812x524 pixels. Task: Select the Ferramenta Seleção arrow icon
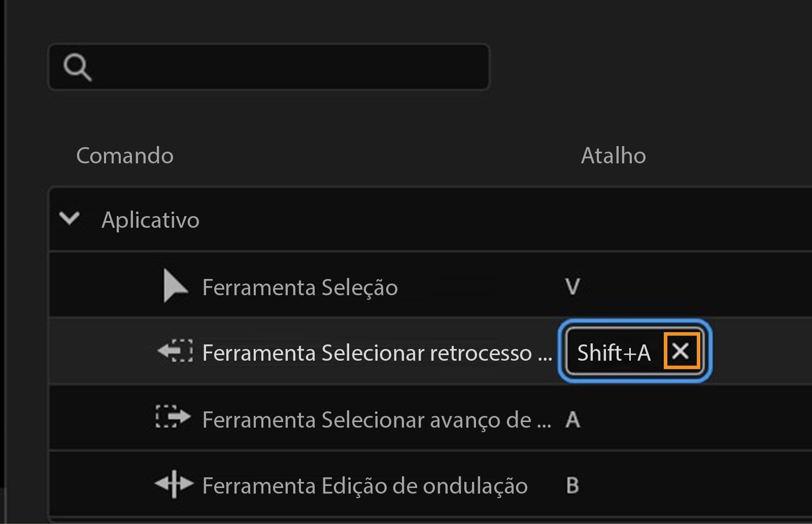175,286
